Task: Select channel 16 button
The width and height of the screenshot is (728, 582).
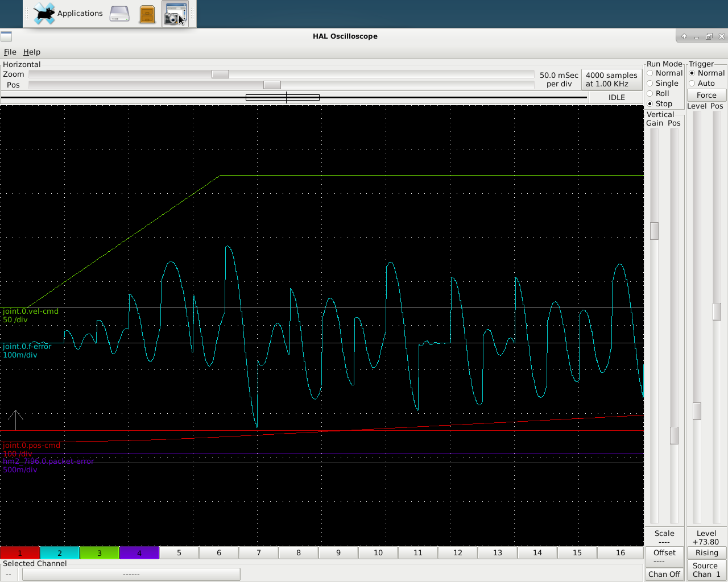Action: click(x=621, y=553)
